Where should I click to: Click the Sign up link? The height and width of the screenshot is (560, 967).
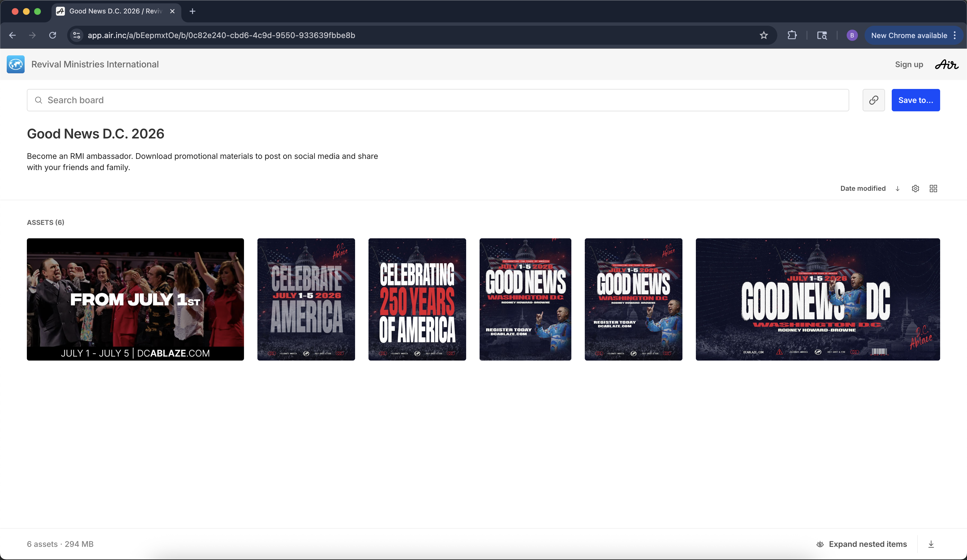909,64
